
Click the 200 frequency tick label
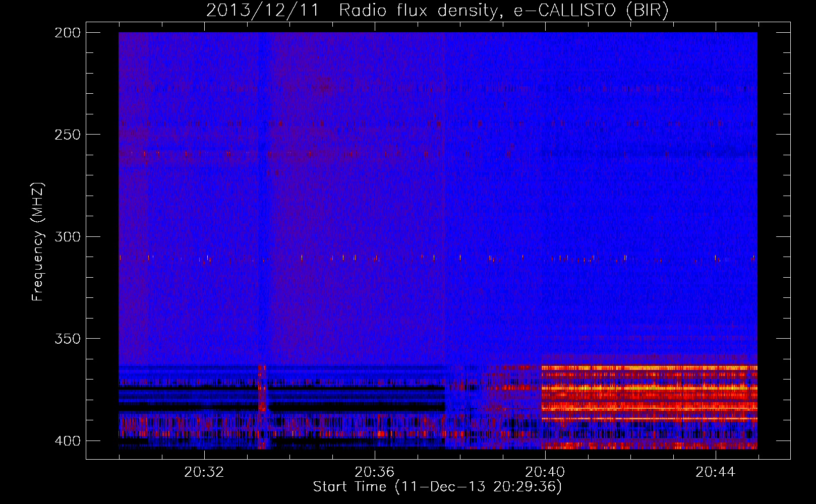click(67, 33)
